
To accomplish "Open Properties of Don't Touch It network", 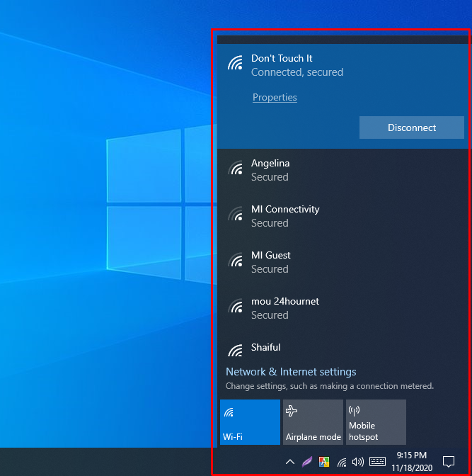I will [x=275, y=98].
